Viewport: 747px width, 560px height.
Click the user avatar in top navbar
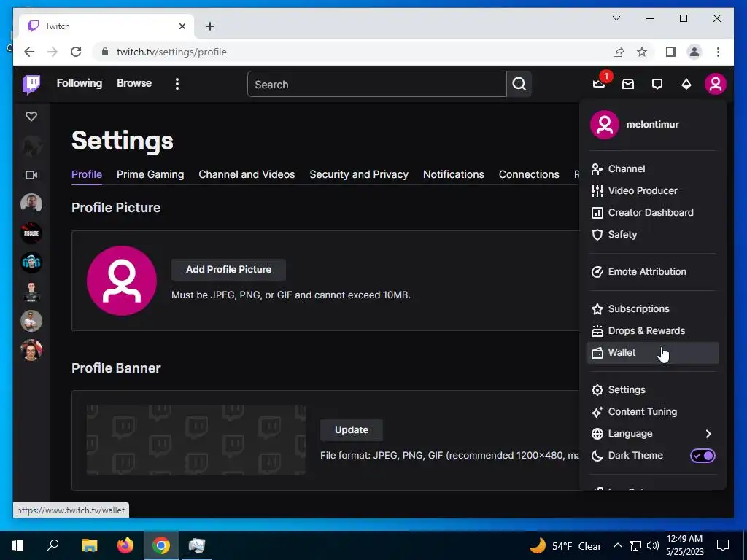(715, 84)
